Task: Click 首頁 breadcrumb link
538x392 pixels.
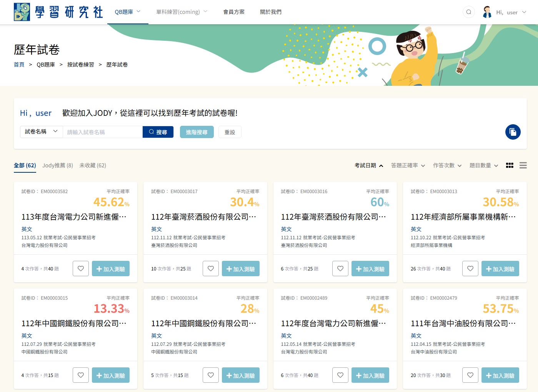Action: coord(19,65)
